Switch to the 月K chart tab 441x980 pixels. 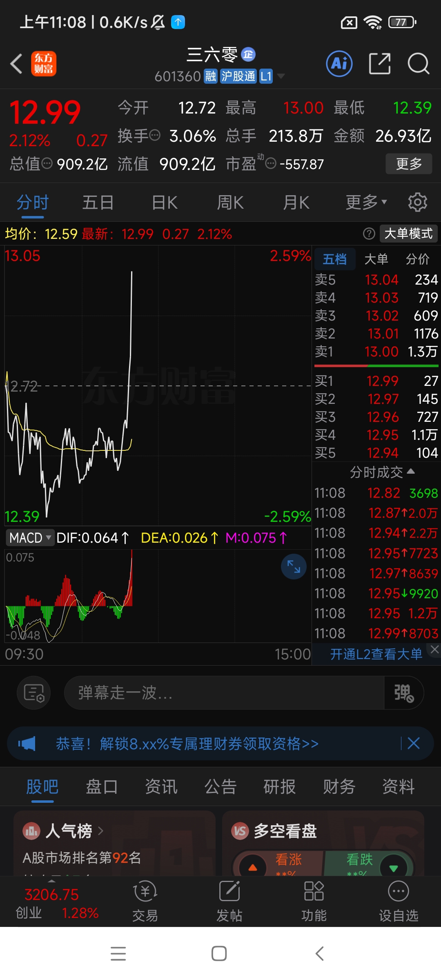(296, 202)
